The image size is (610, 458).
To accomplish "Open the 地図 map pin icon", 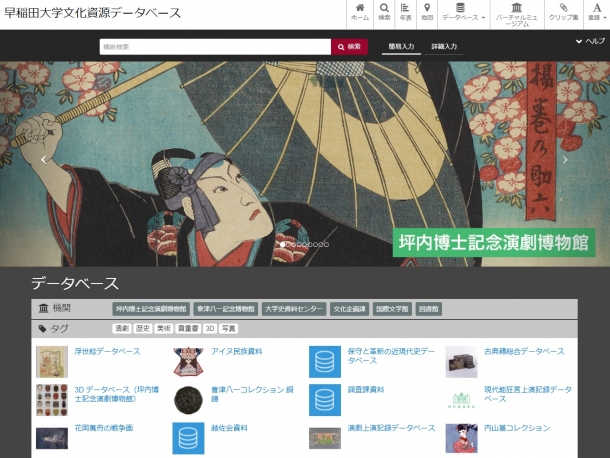I will (427, 13).
